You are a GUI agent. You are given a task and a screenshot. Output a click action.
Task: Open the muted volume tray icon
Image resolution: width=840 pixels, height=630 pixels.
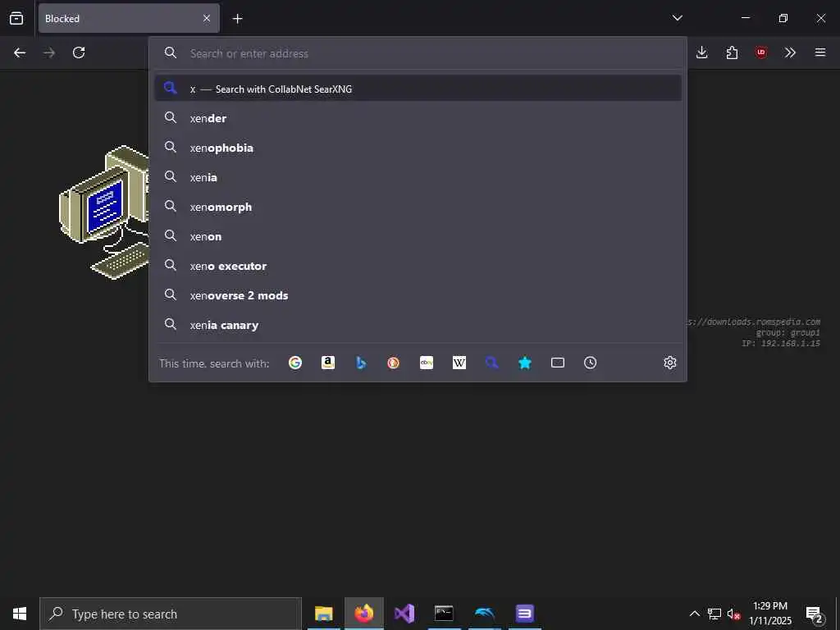[x=733, y=614]
